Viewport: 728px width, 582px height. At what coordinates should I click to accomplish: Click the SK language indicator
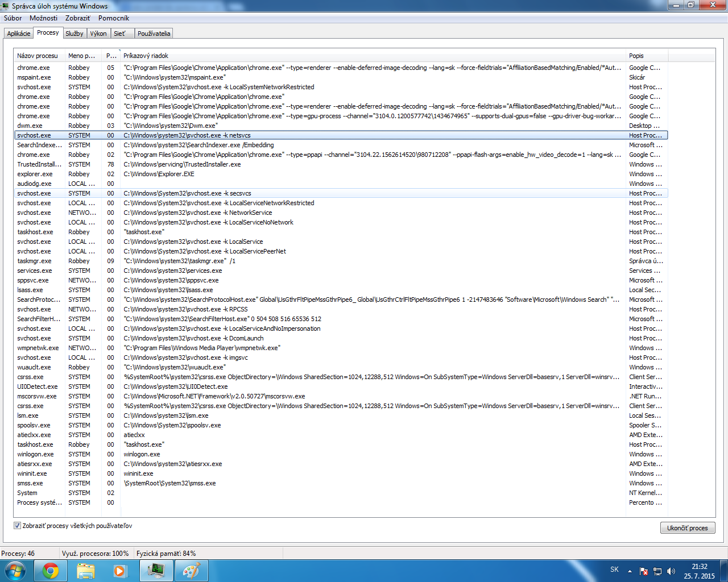click(614, 569)
